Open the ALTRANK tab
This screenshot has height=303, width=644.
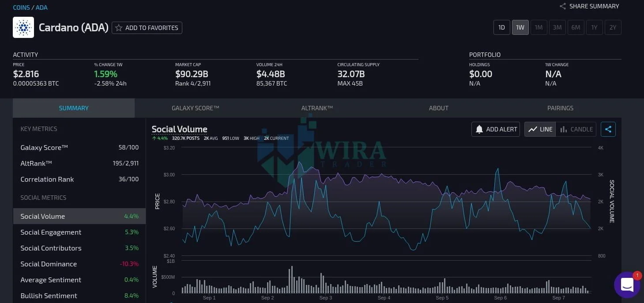pos(317,108)
